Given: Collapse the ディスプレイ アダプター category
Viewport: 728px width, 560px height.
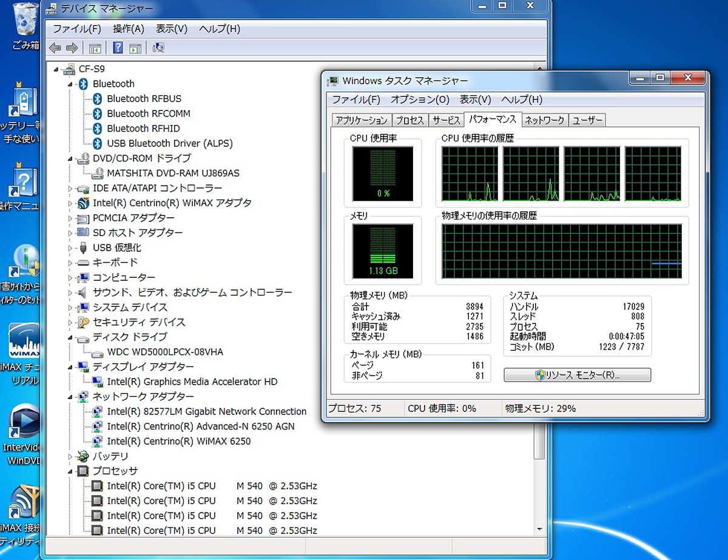Looking at the screenshot, I should click(x=70, y=367).
